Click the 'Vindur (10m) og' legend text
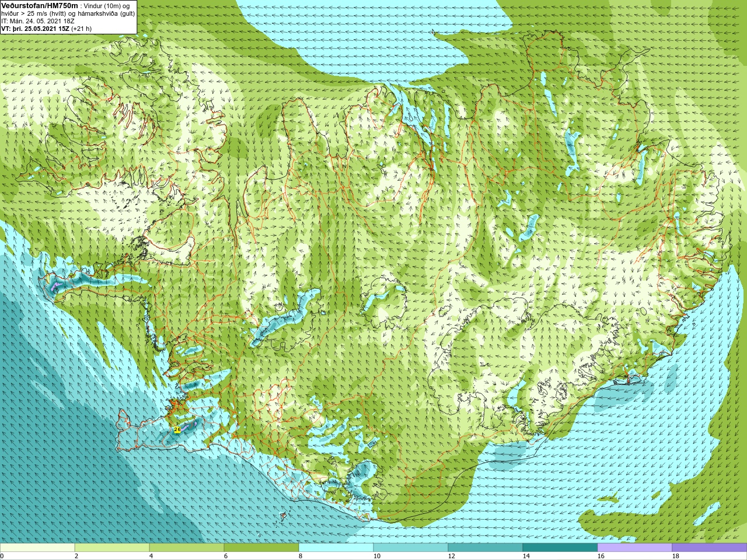This screenshot has height=560, width=747. 106,5
